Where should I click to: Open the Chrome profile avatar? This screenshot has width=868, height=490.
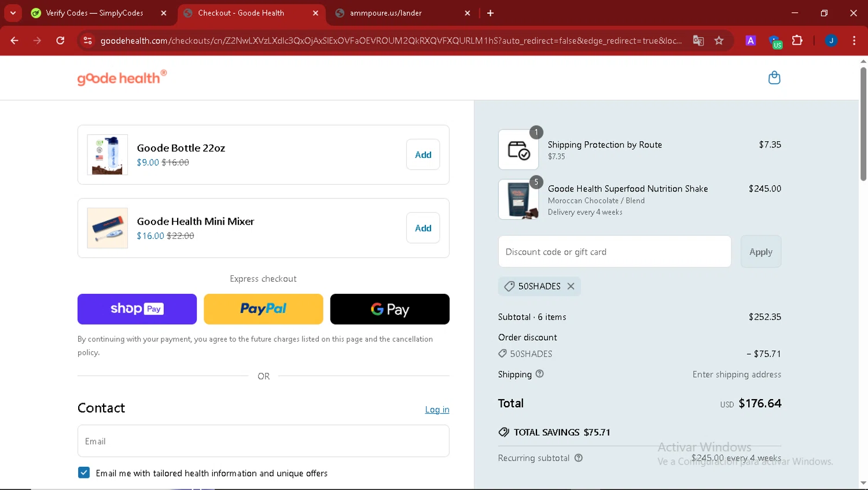click(x=831, y=41)
